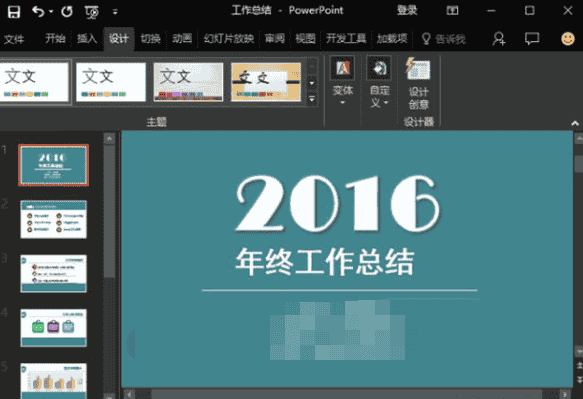Open the 幻灯片放映 tab
This screenshot has height=399, width=583.
pos(229,38)
